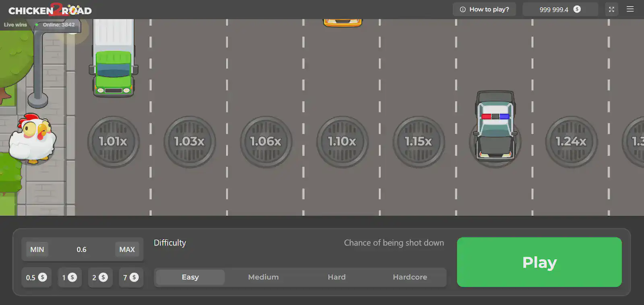Choose the 0.5 dollar quick bet
The height and width of the screenshot is (305, 644).
36,277
